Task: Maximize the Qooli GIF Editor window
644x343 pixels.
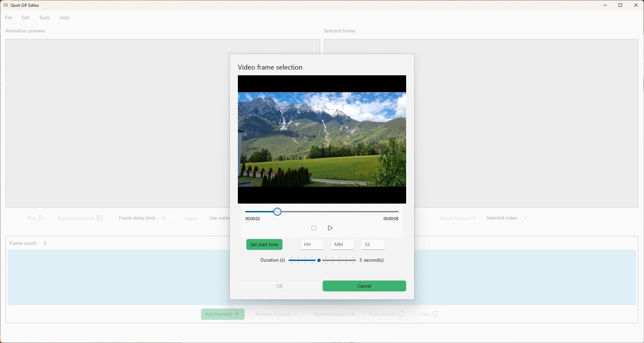Action: pos(620,5)
